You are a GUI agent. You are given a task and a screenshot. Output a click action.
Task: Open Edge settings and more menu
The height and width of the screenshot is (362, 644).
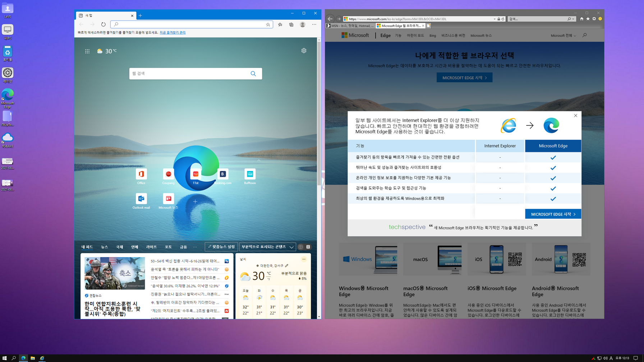click(314, 24)
